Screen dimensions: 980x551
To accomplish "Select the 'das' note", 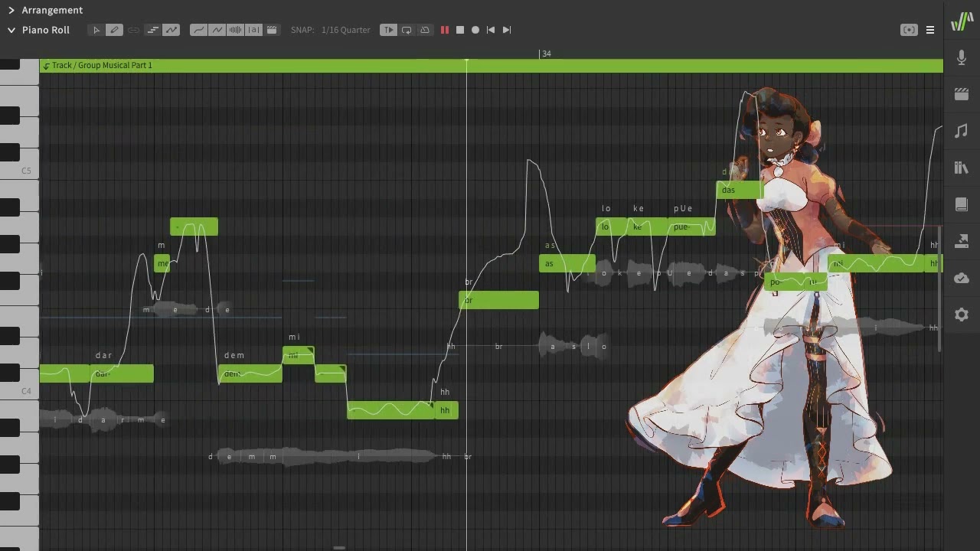I will 740,190.
